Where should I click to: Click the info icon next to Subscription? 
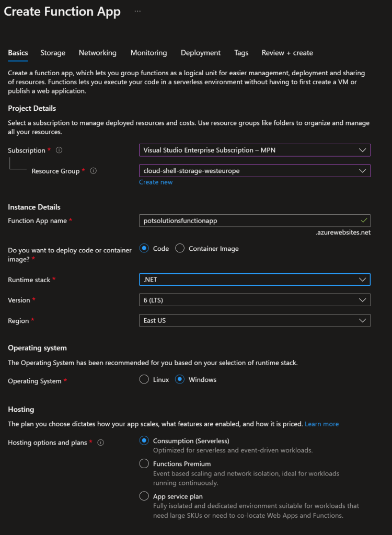pos(59,150)
